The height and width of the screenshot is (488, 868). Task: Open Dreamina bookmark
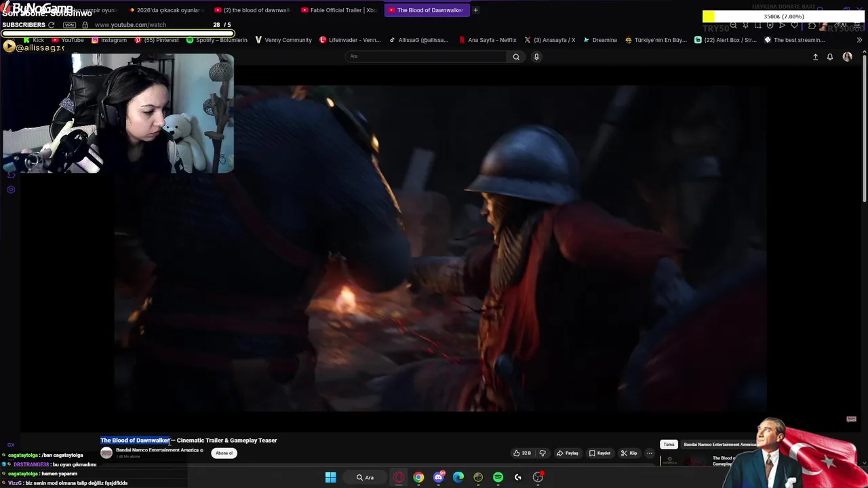click(600, 40)
